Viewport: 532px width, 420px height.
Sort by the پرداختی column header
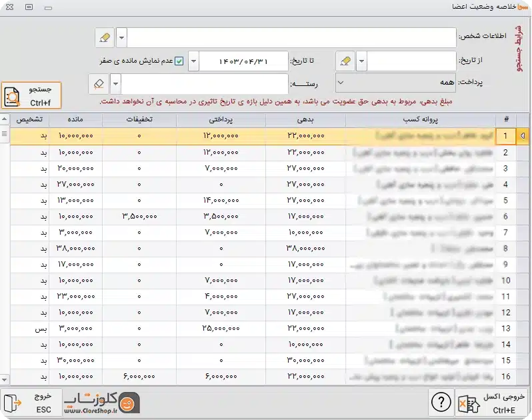[221, 119]
